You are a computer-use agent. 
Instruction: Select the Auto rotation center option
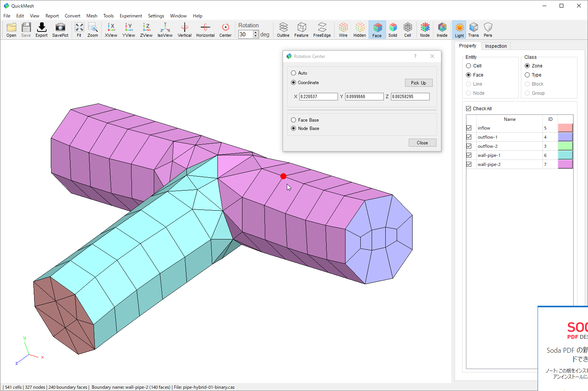294,73
